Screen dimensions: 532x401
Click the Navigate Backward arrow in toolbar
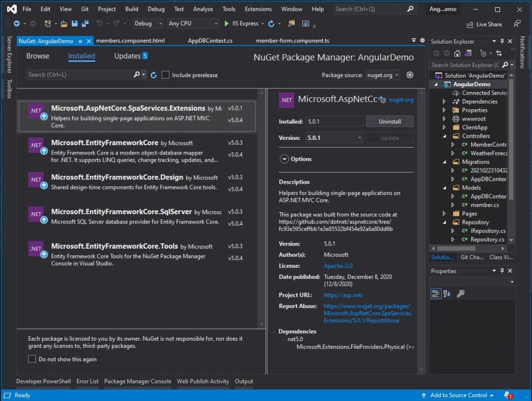pos(16,23)
